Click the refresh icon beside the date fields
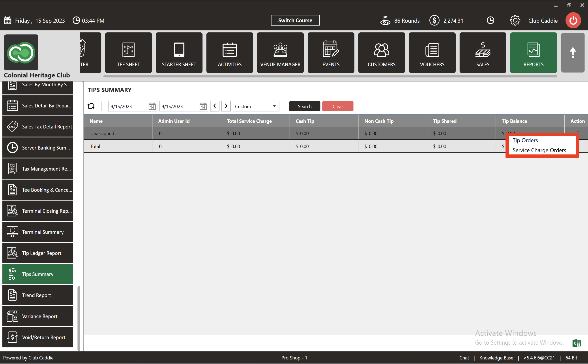Viewport: 588px width, 364px height. (x=91, y=106)
